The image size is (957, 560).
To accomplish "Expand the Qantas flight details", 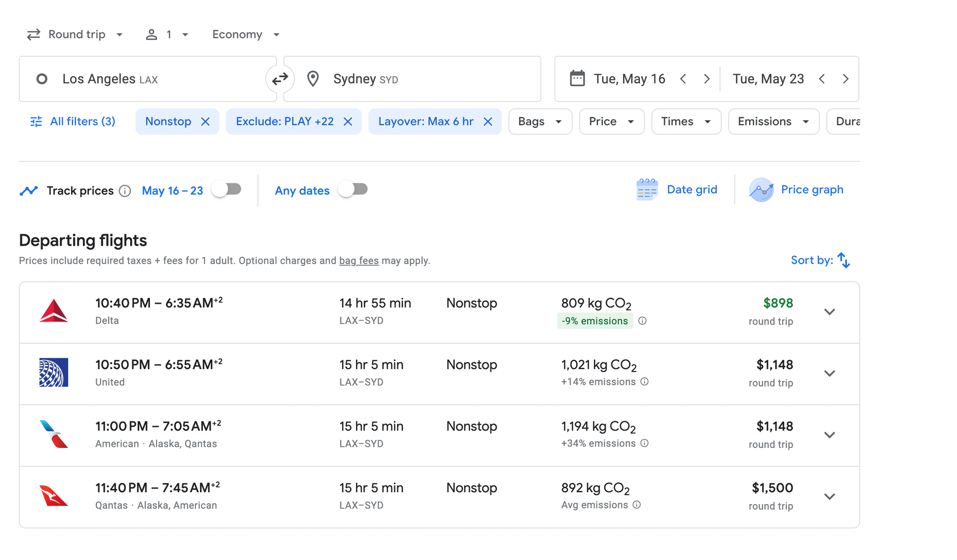I will click(829, 496).
